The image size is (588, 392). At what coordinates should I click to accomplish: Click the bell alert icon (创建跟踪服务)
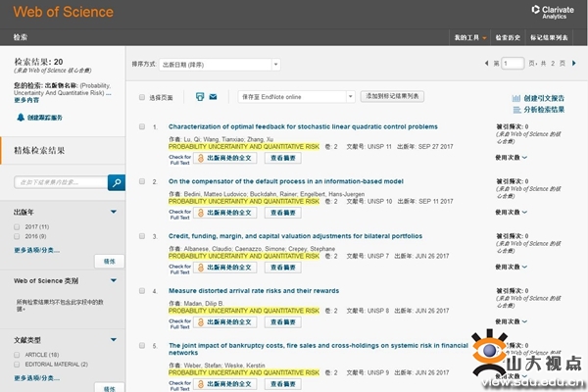[x=20, y=117]
